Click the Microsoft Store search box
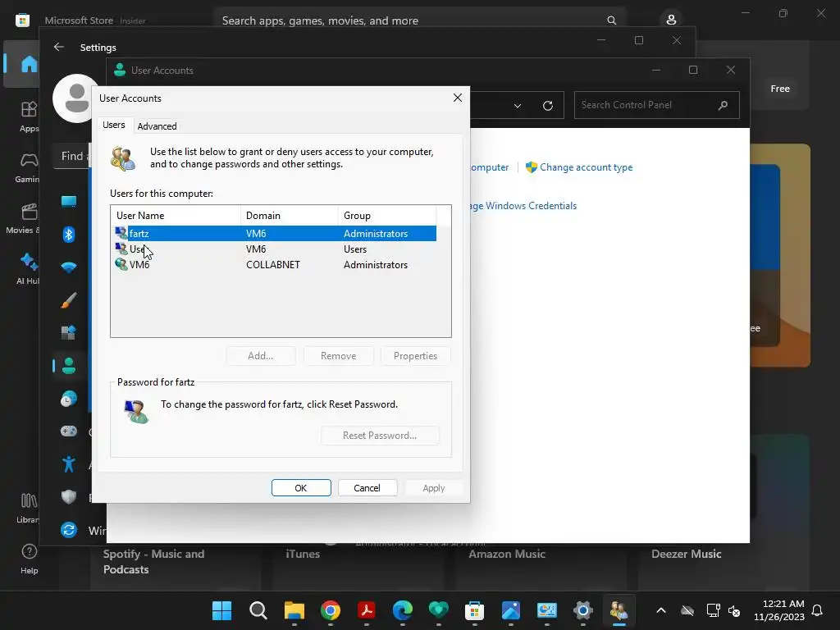Screen dimensions: 840x630 tap(420, 21)
